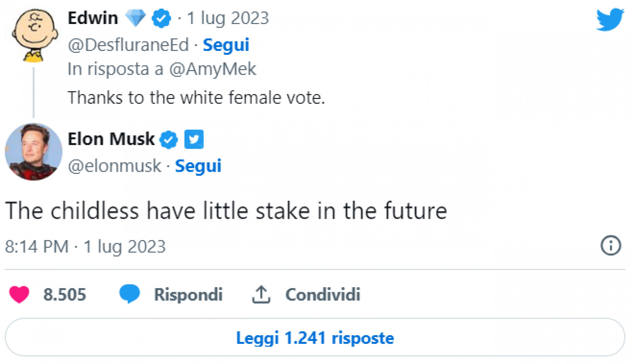Open Edwin's Charlie Brown profile picture
635x364 pixels.
pyautogui.click(x=35, y=35)
